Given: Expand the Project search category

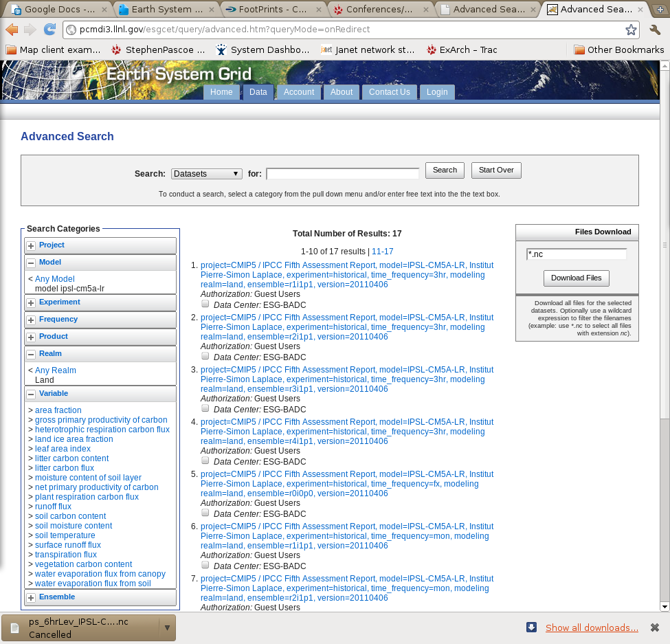Looking at the screenshot, I should click(31, 245).
